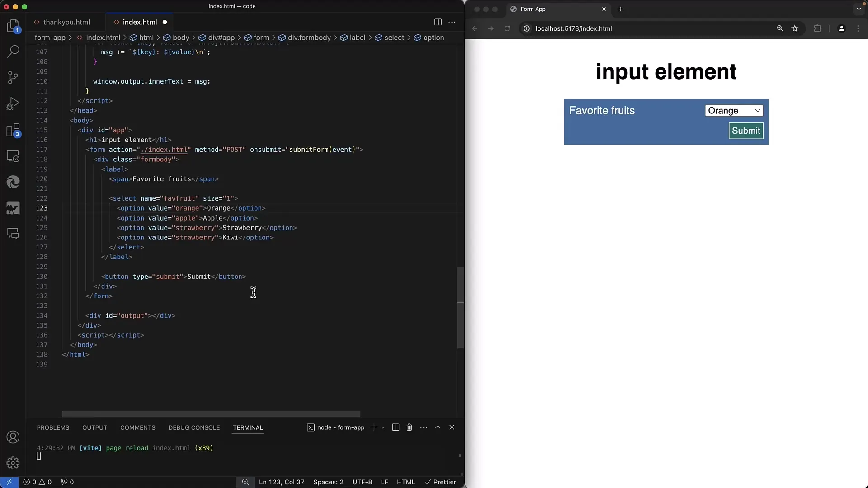Viewport: 868px width, 488px height.
Task: Switch to PROBLEMS tab
Action: [x=52, y=427]
